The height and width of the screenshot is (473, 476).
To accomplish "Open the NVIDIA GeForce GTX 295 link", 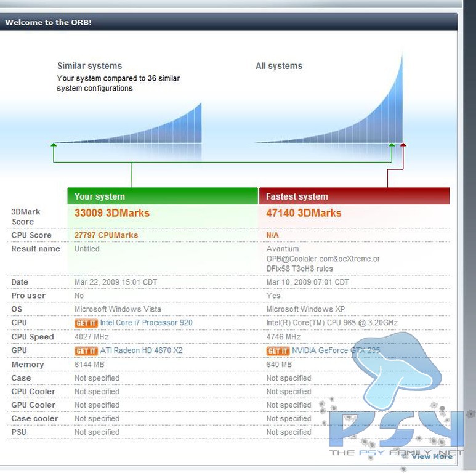I will point(336,350).
